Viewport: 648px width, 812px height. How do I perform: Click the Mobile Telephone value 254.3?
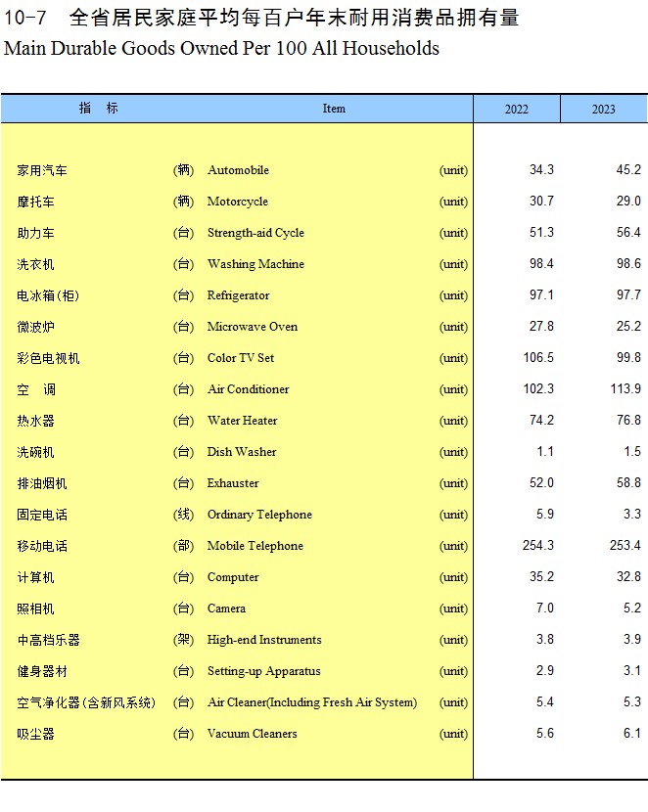click(538, 545)
